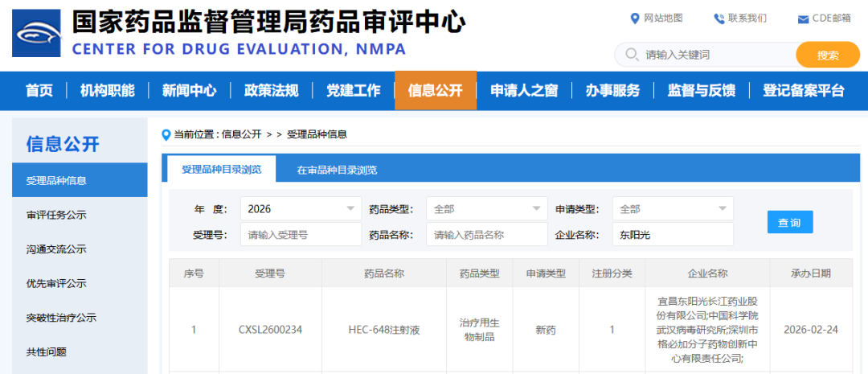Image resolution: width=868 pixels, height=374 pixels.
Task: Open the 联系我们 link
Action: pos(747,18)
